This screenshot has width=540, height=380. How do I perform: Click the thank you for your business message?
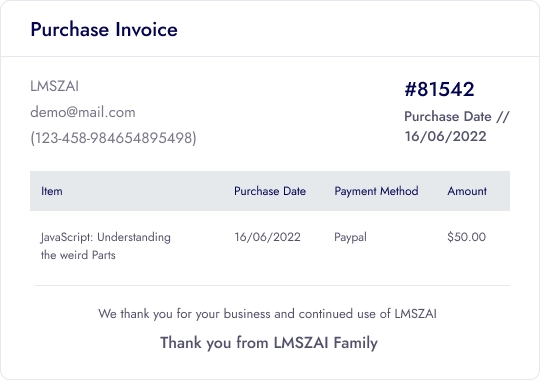pyautogui.click(x=267, y=314)
